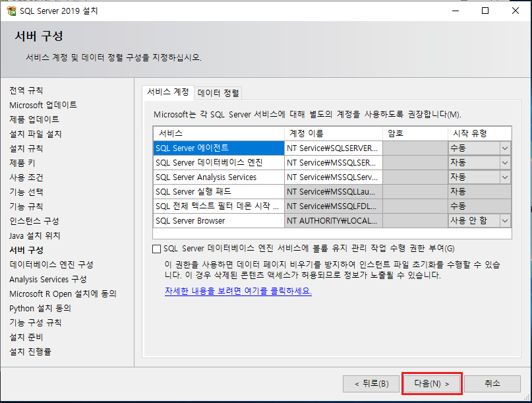The width and height of the screenshot is (532, 403).
Task: Click Java 설치 위치 step in sidebar
Action: 34,235
